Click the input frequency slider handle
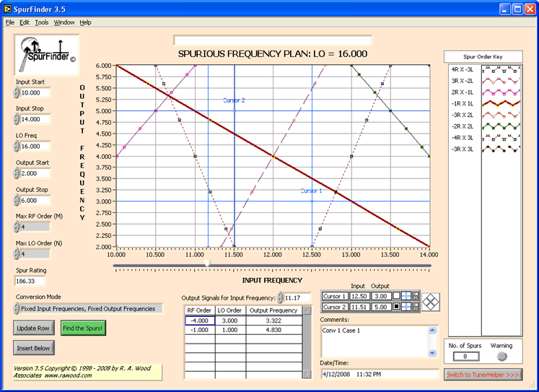Viewport: 539px width, 392px height. 208,264
